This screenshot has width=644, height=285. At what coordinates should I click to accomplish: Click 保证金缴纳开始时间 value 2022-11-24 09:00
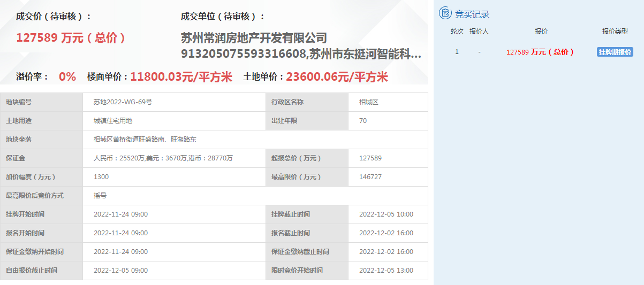(x=120, y=252)
